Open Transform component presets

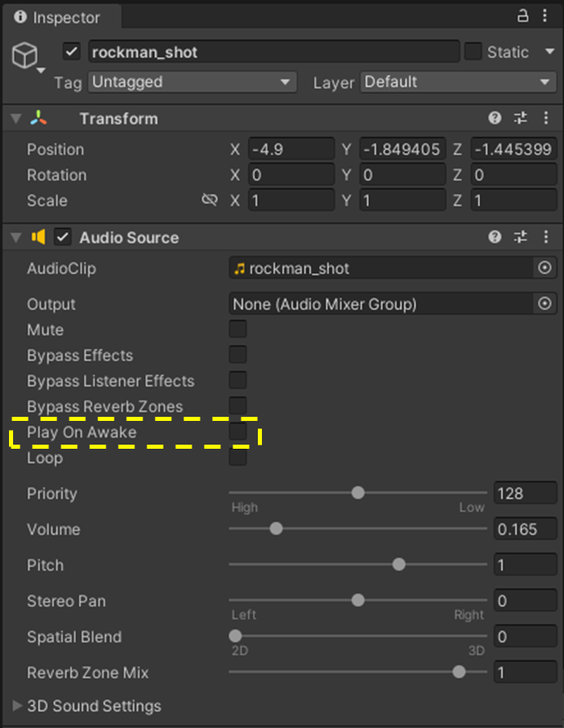521,118
